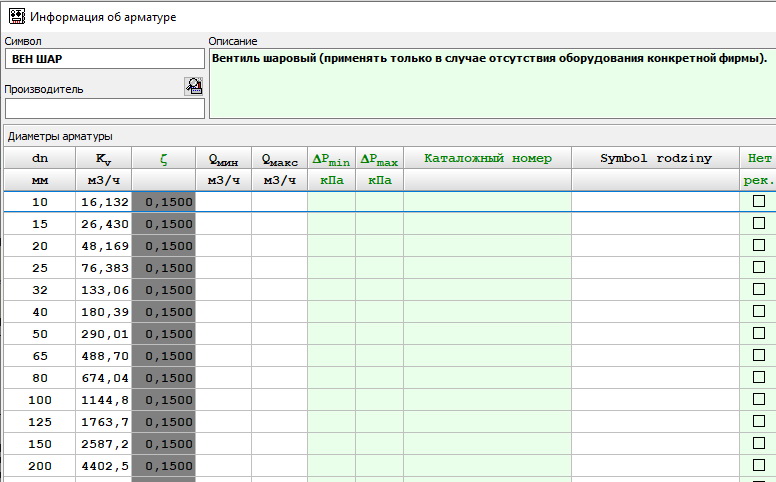Select the Kv cell 16,132
The width and height of the screenshot is (776, 482).
(103, 202)
